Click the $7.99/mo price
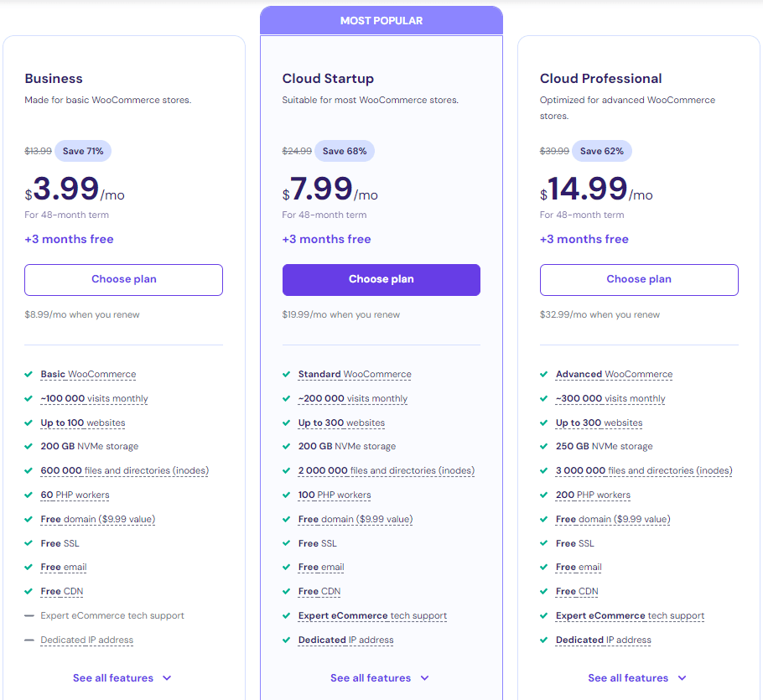This screenshot has height=700, width=763. tap(330, 189)
